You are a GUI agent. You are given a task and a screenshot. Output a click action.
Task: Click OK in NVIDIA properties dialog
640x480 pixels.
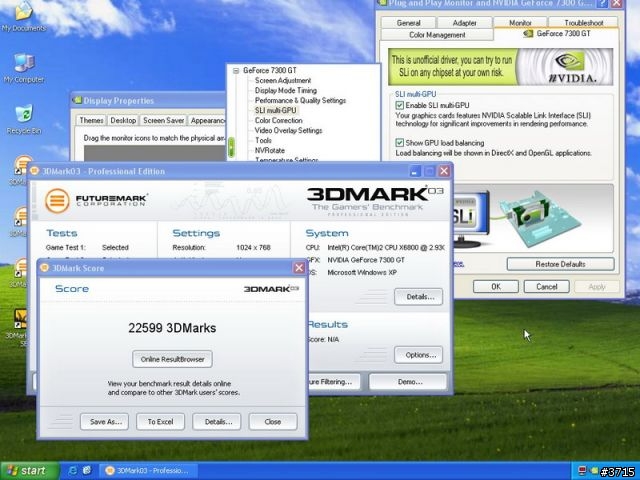click(496, 287)
